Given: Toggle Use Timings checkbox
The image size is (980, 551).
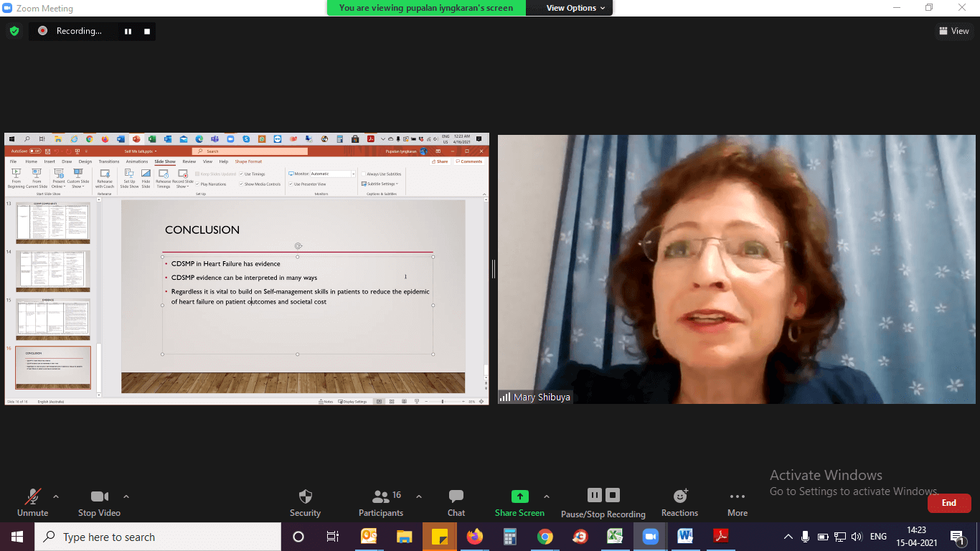Looking at the screenshot, I should pos(241,174).
